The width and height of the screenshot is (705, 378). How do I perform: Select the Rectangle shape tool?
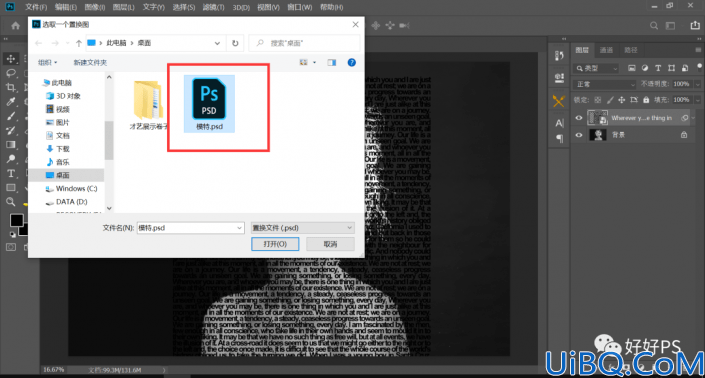click(x=11, y=187)
